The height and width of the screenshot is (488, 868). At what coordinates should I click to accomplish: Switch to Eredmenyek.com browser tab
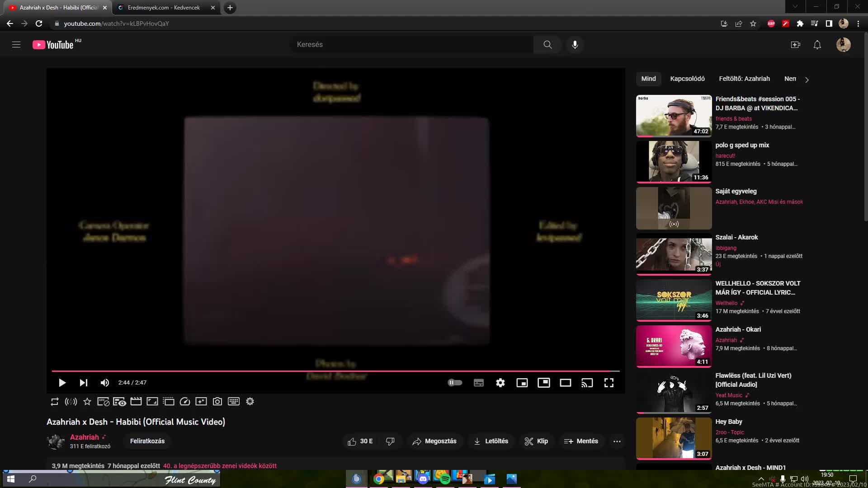click(x=164, y=8)
